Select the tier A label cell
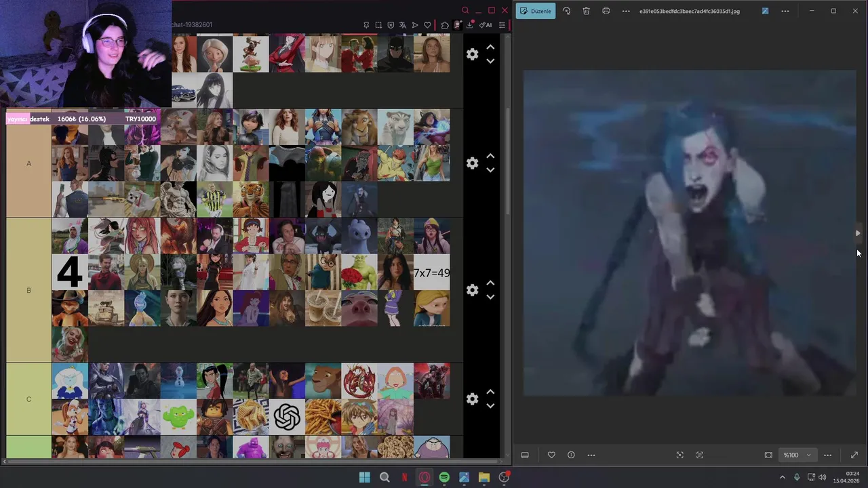 pyautogui.click(x=28, y=163)
